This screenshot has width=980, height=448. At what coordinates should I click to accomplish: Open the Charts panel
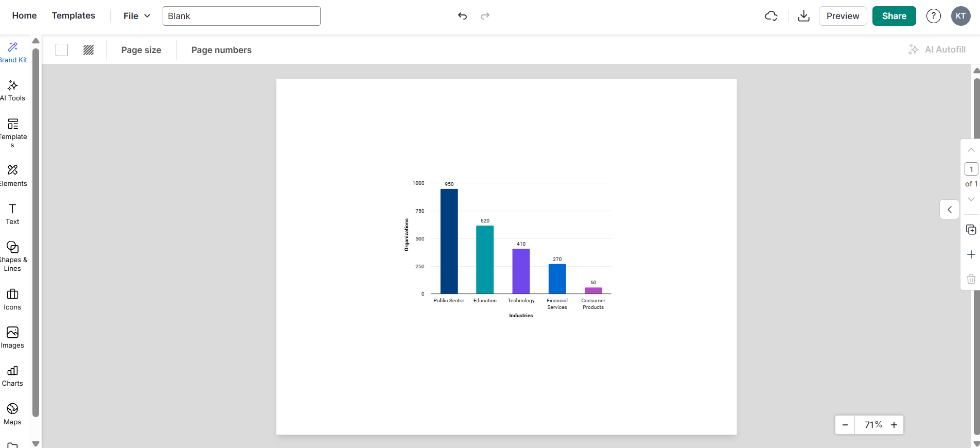tap(13, 376)
